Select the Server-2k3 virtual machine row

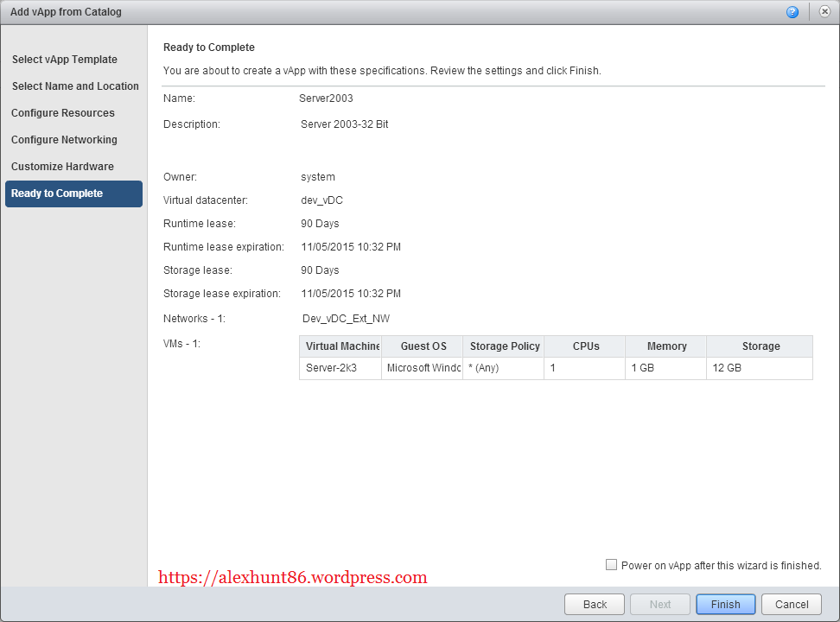pyautogui.click(x=332, y=368)
